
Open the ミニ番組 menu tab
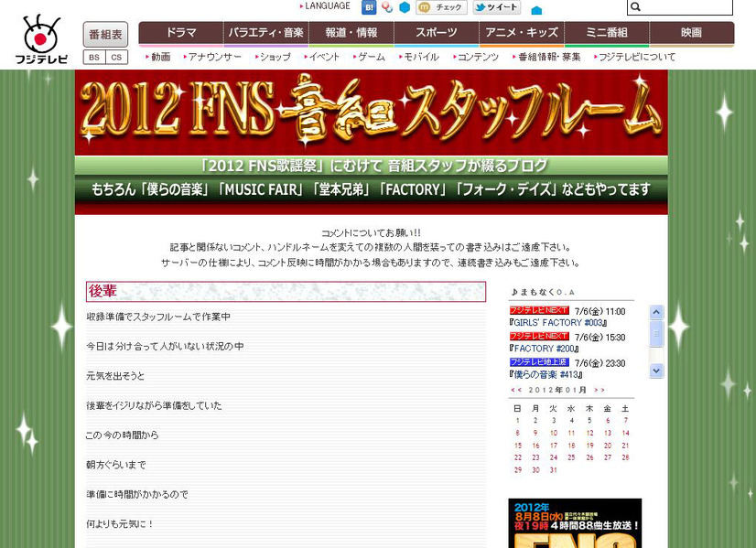607,33
